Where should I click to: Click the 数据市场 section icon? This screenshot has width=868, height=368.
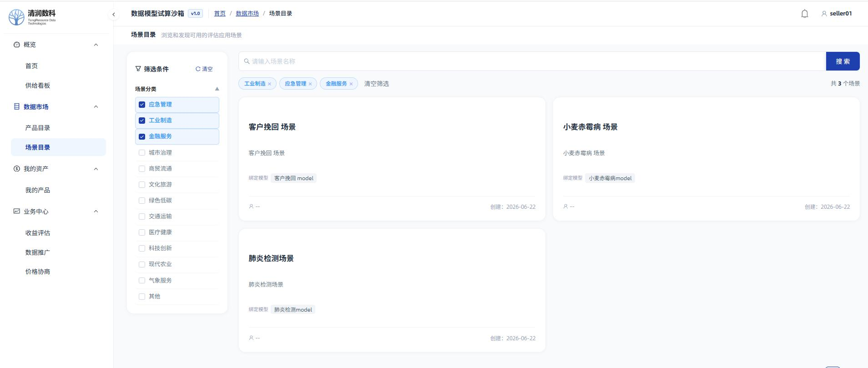17,106
